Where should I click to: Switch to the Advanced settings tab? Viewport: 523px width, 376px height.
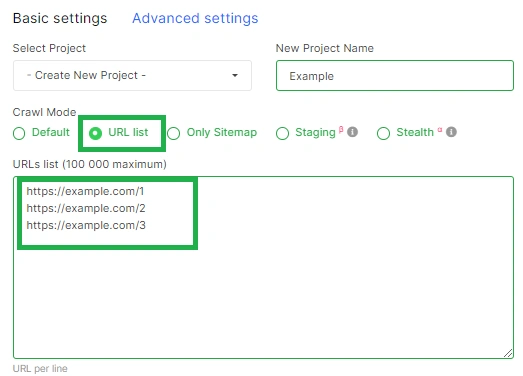pyautogui.click(x=195, y=18)
